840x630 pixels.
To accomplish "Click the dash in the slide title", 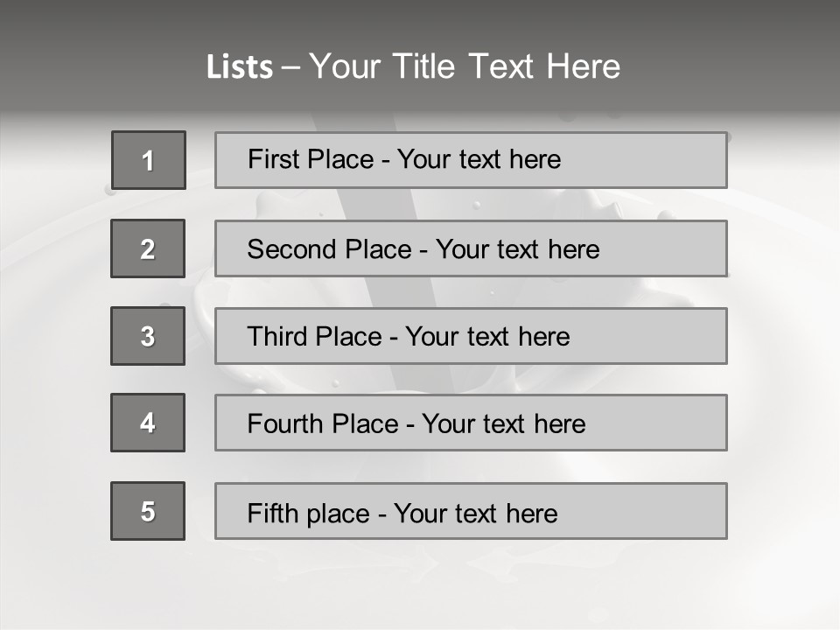I will 290,67.
